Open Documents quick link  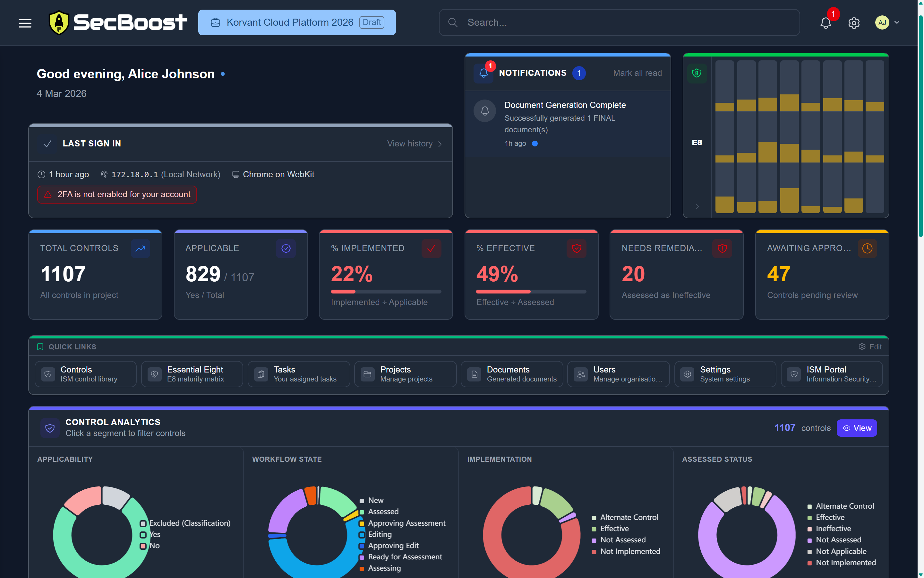(512, 374)
